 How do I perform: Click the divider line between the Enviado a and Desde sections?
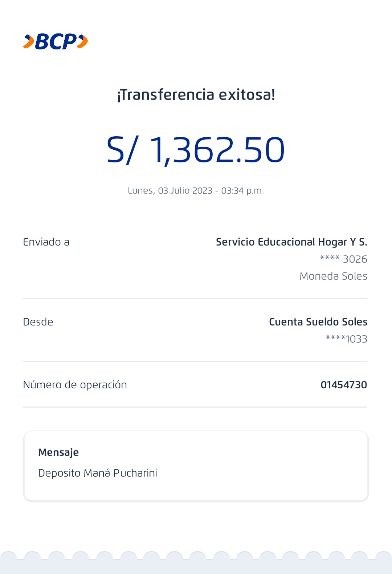tap(195, 299)
